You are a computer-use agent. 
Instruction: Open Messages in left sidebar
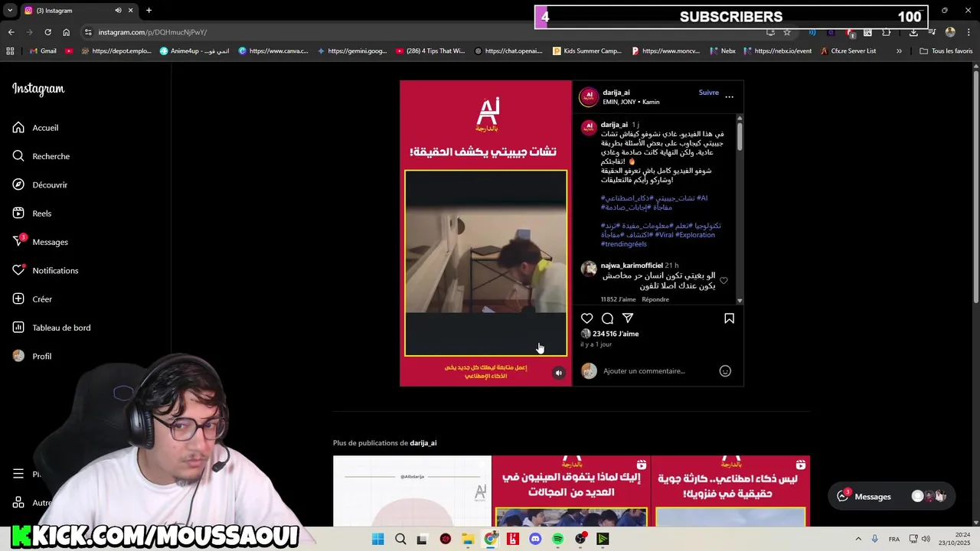[x=41, y=242]
